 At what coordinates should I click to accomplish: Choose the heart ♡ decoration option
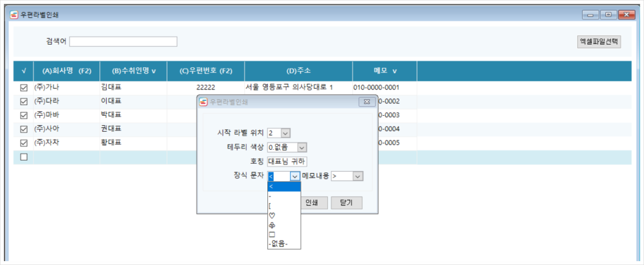[x=284, y=215]
